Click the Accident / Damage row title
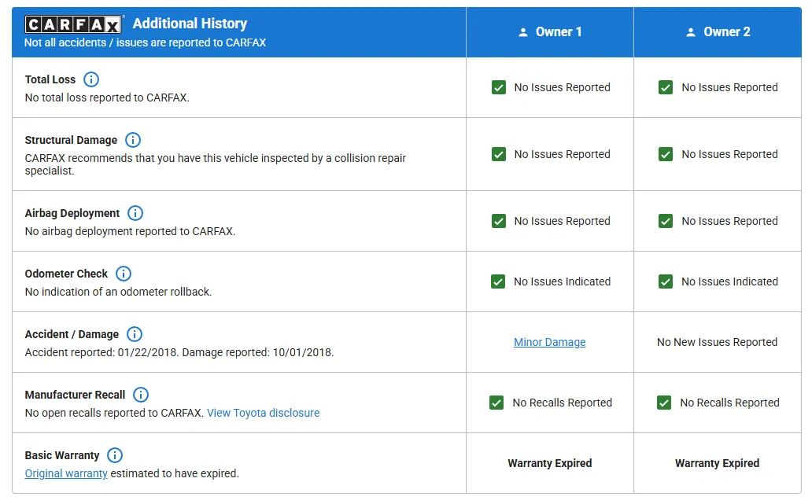 [72, 333]
